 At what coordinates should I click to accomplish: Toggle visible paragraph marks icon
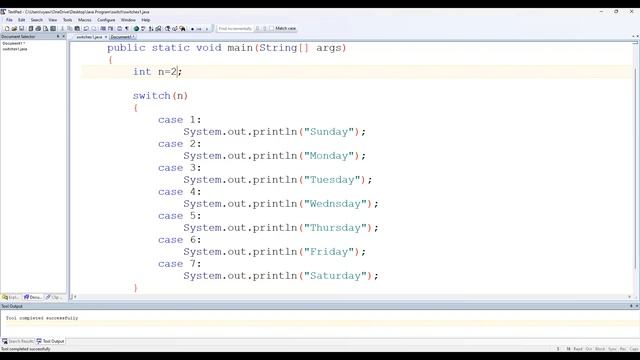coord(127,29)
